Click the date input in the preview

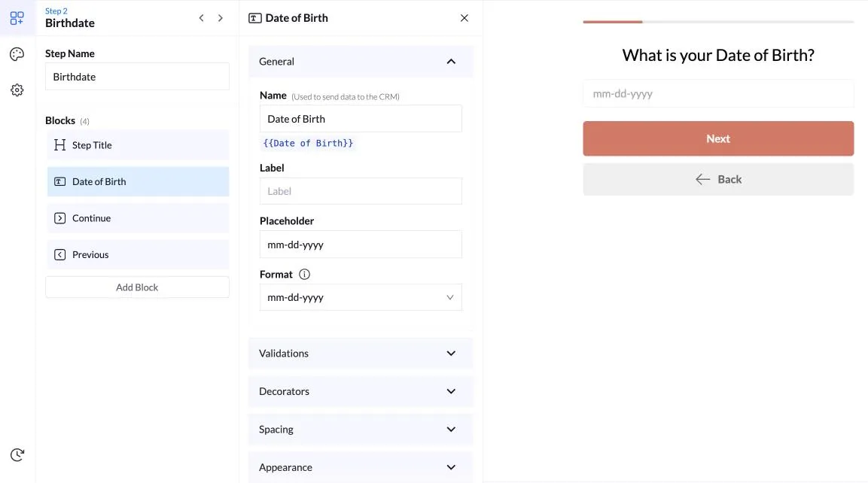tap(718, 93)
